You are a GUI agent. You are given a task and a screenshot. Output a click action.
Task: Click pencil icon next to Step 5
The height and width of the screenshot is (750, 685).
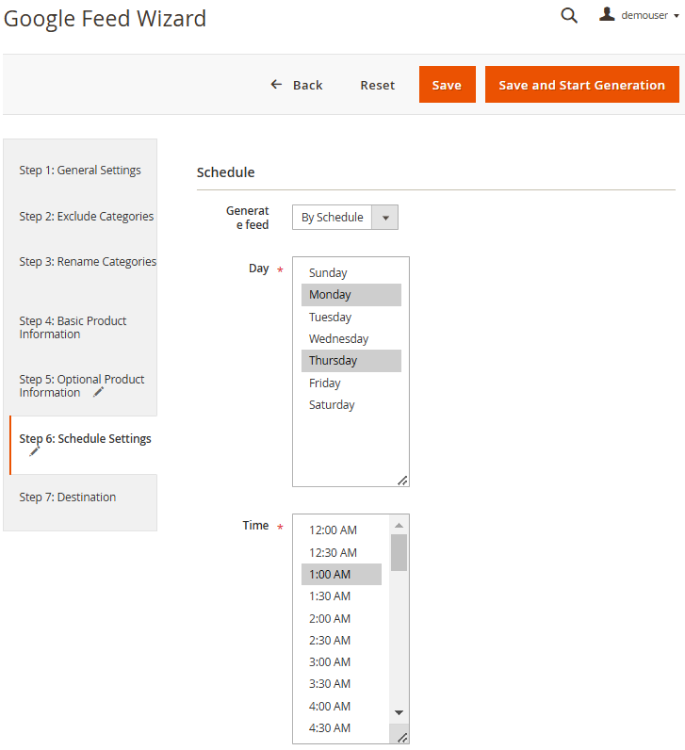pos(98,392)
